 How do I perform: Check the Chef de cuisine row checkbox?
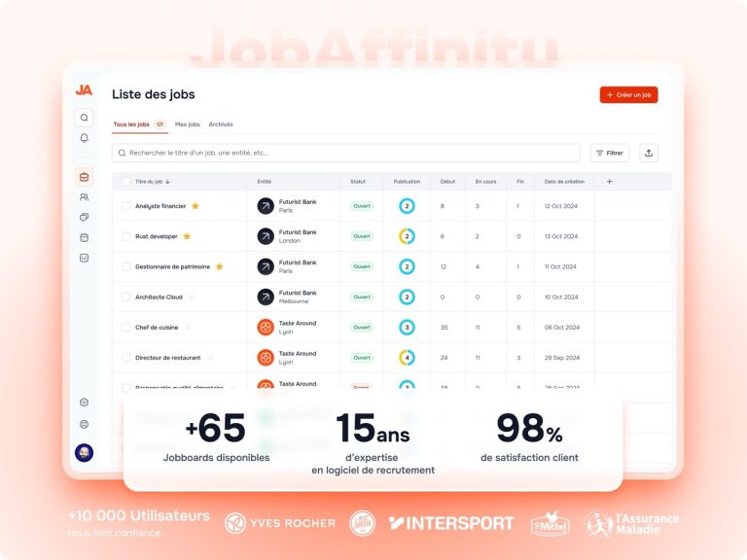point(125,327)
